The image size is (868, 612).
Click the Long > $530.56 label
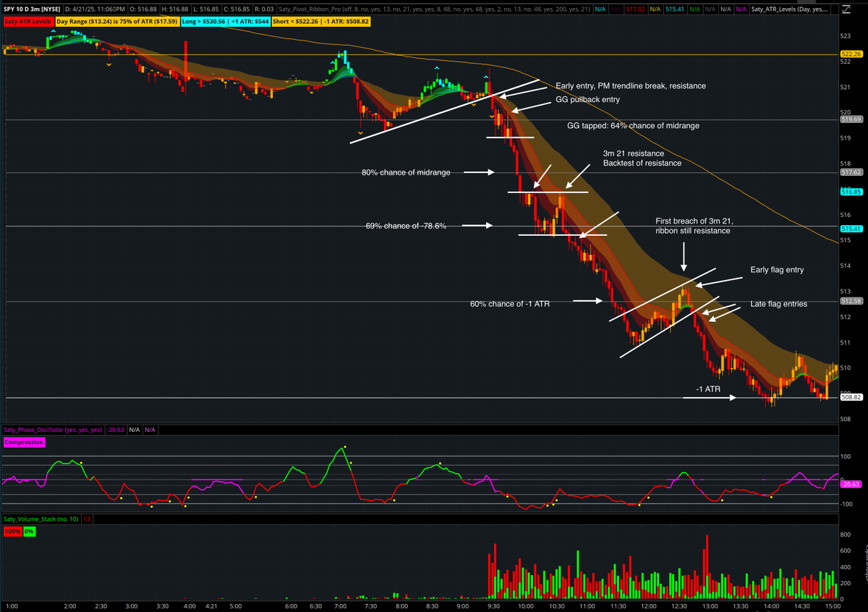tap(225, 22)
